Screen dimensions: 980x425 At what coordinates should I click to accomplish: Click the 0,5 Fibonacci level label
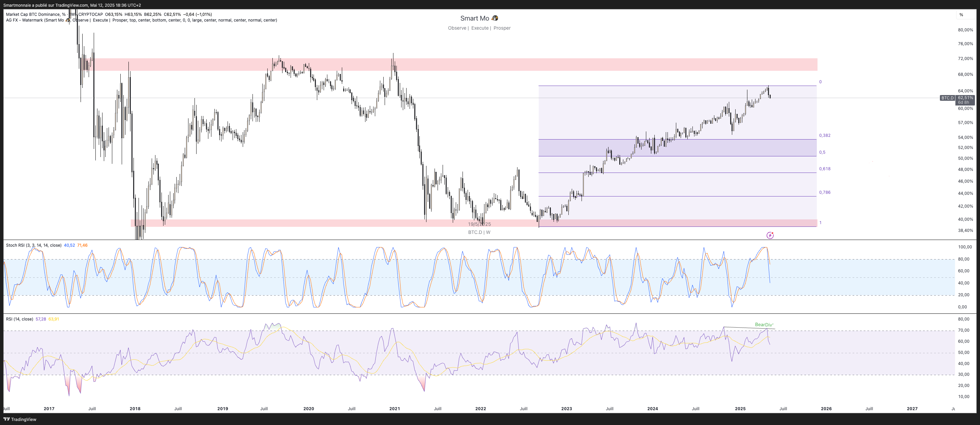tap(822, 152)
